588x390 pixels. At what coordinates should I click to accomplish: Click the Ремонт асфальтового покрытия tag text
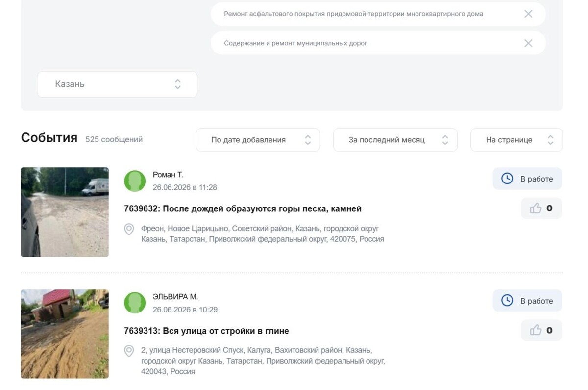tap(353, 14)
